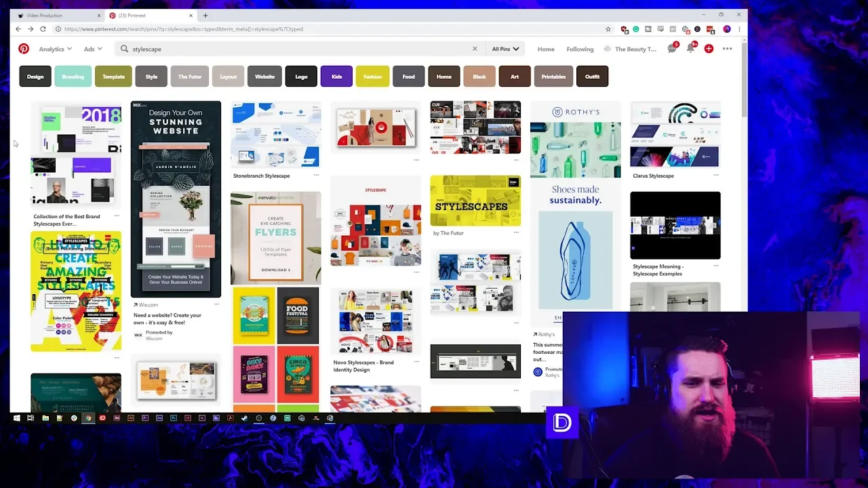Screen dimensions: 868x488
Task: Open options dots for Clarus Stylescape pin
Action: coord(716,176)
